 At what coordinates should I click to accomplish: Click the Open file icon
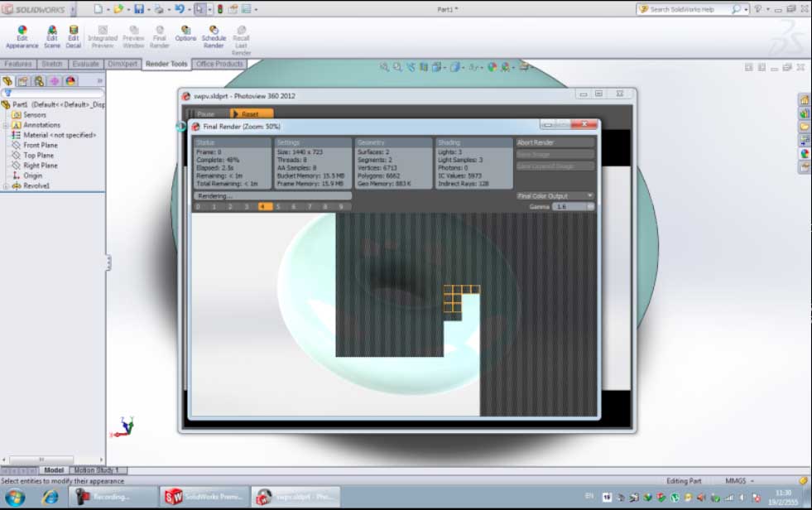click(x=118, y=9)
